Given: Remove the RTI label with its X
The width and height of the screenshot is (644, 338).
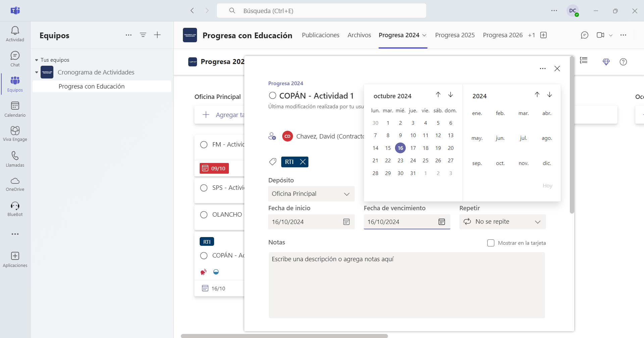Looking at the screenshot, I should (303, 162).
